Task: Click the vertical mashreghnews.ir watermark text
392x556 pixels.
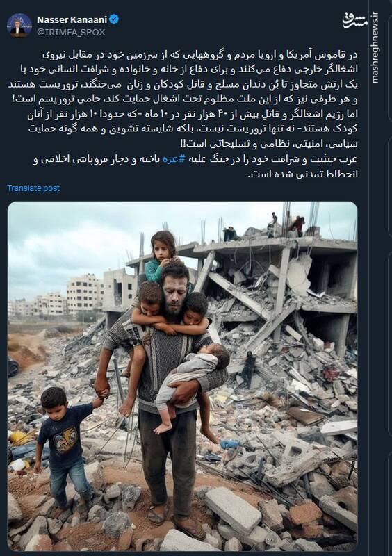Action: [375, 48]
